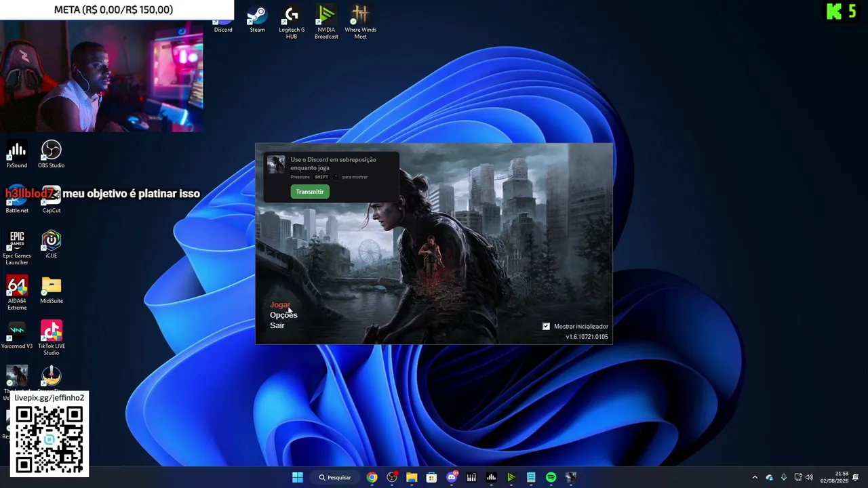Viewport: 868px width, 488px height.
Task: Click the OneDrive tray icon
Action: 769,477
